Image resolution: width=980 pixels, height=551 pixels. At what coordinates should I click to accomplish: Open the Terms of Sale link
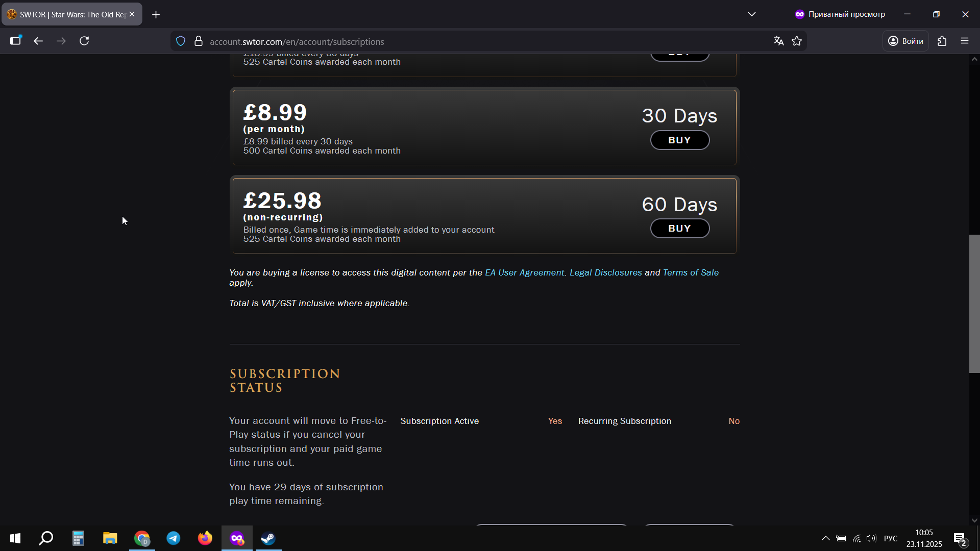point(690,272)
